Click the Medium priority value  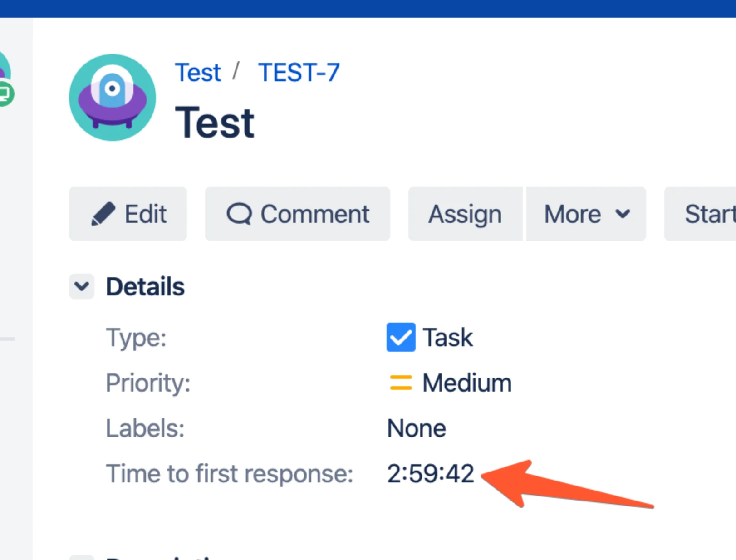(x=467, y=383)
